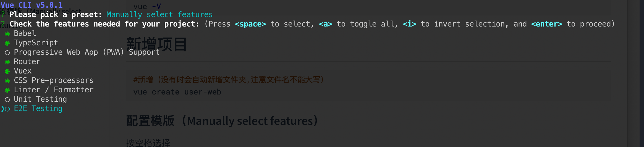Viewport: 644px width, 147px height.
Task: Toggle the Router selection circle
Action: pyautogui.click(x=7, y=62)
